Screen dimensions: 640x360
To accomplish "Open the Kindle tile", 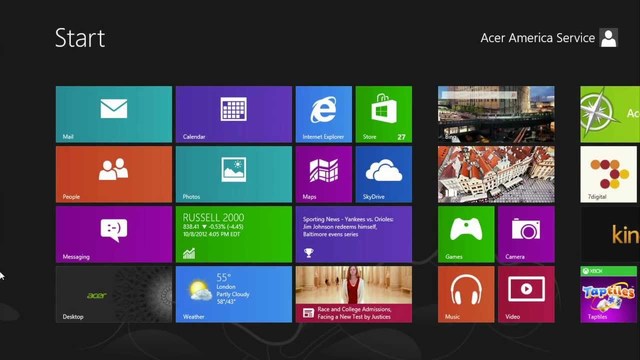I will (610, 234).
